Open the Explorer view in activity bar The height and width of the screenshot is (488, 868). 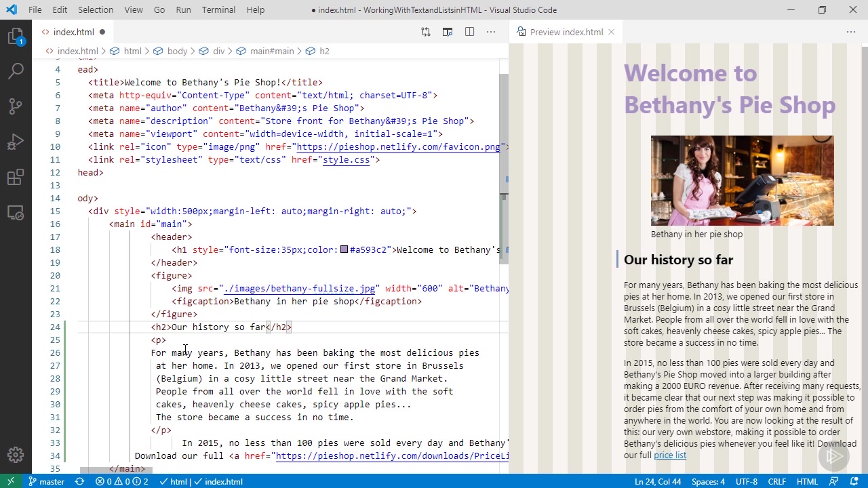16,37
